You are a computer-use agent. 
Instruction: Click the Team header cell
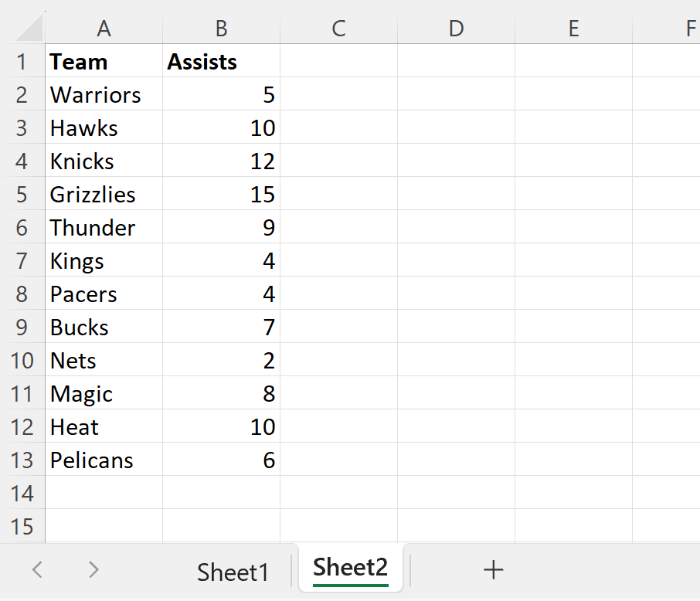click(104, 61)
